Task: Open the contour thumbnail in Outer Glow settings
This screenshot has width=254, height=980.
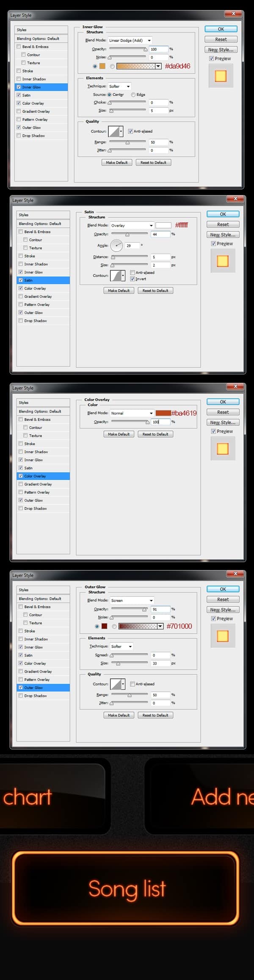Action: click(116, 684)
